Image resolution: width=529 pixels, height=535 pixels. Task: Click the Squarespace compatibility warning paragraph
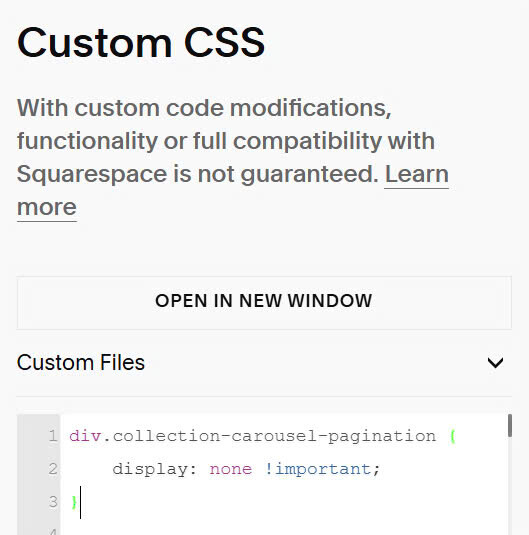[233, 158]
